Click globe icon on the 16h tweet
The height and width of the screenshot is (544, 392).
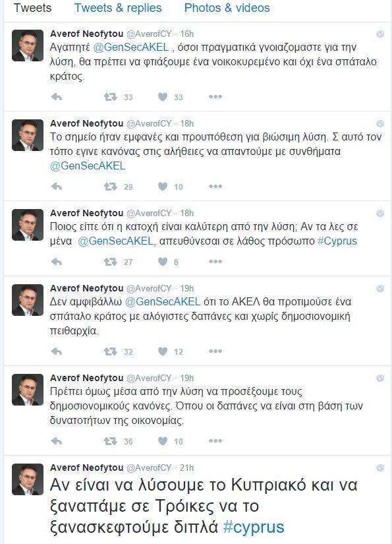coord(380,34)
